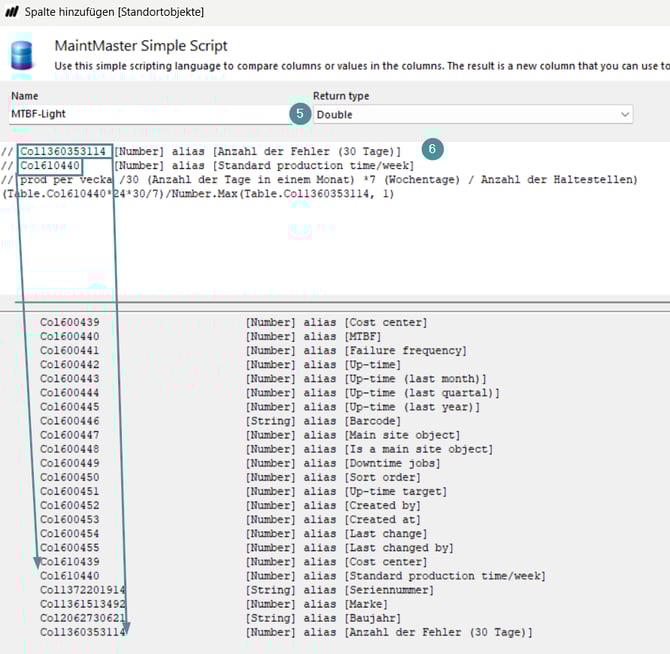Click the formula line starting with (Table.Col610440
The width and height of the screenshot is (670, 654).
(x=198, y=194)
